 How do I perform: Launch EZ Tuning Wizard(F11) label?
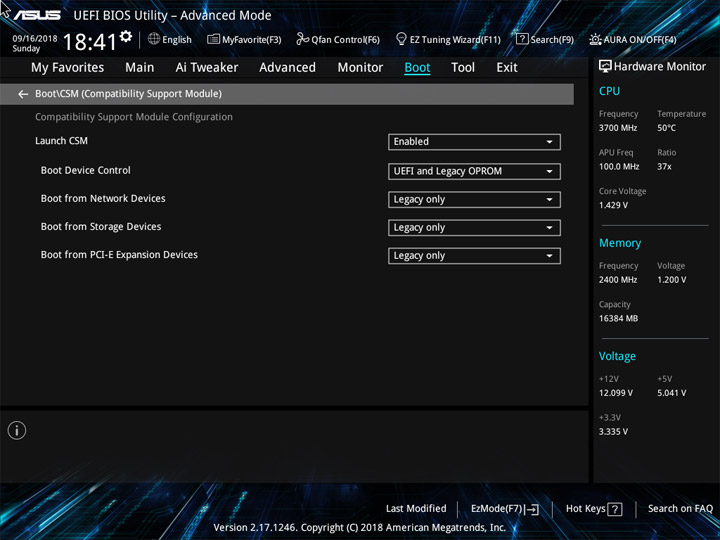455,40
